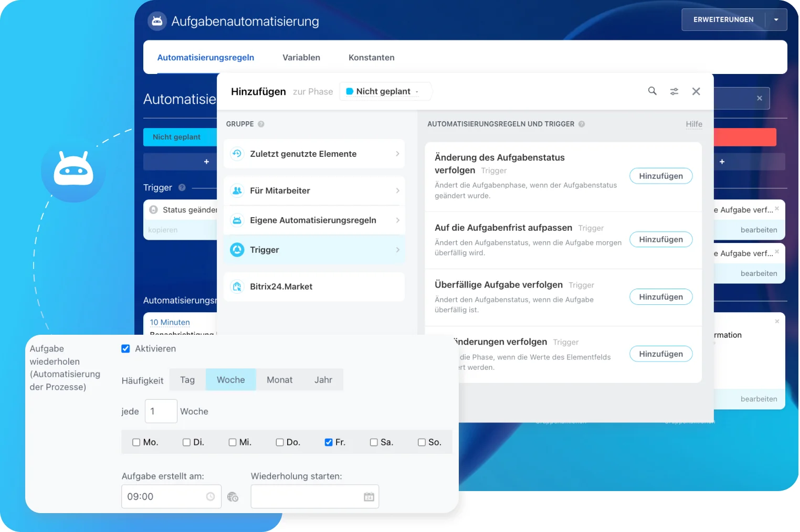This screenshot has width=800, height=532.
Task: Disable the Fr. weekday checkbox
Action: (x=329, y=442)
